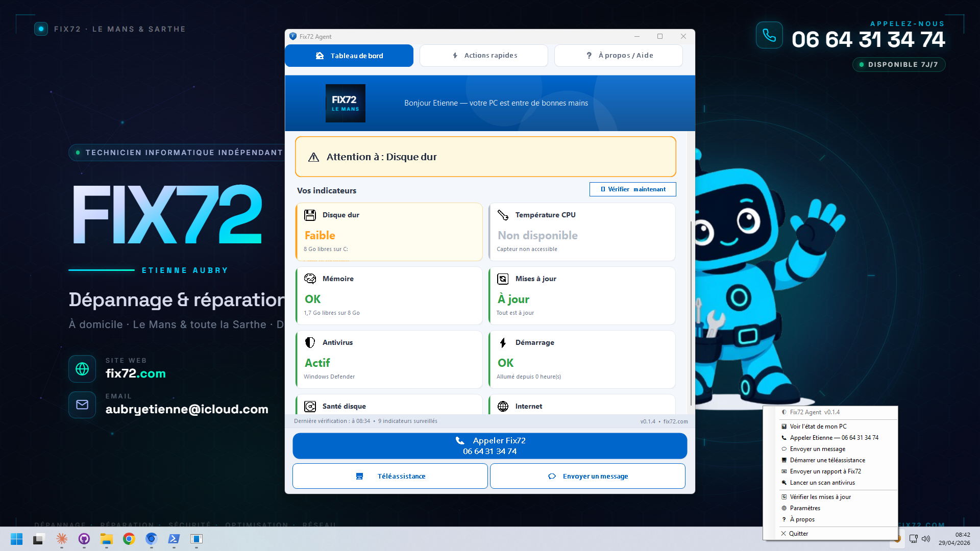The width and height of the screenshot is (980, 551).
Task: Open Task View from the taskbar
Action: [39, 539]
